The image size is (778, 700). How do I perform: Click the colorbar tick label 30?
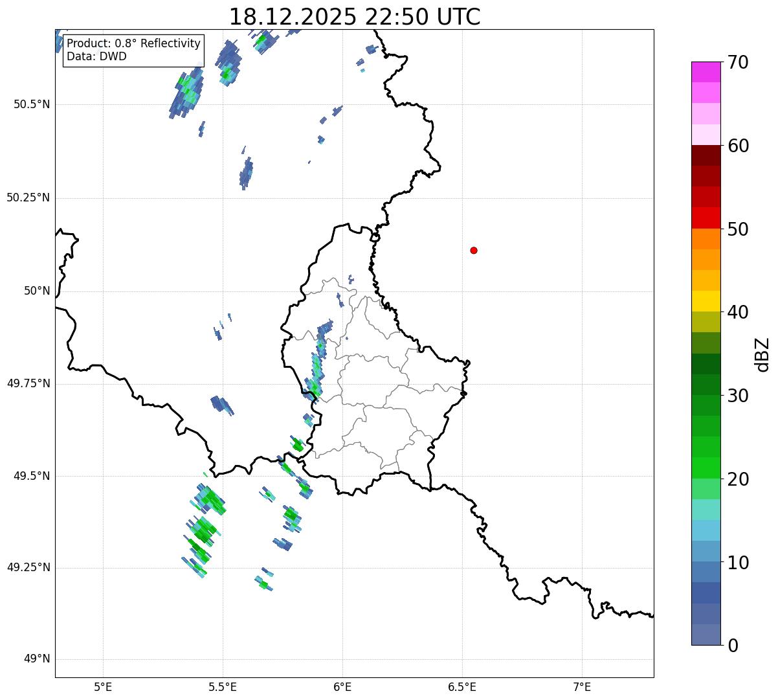(738, 396)
